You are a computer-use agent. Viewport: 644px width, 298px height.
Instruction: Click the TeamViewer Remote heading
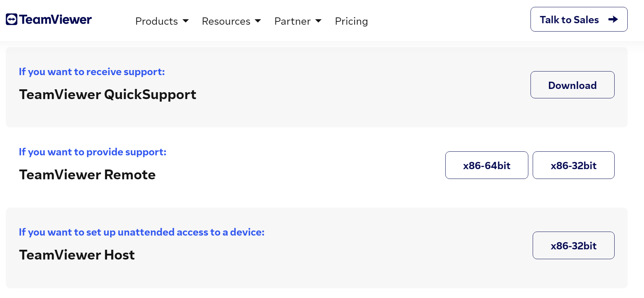pyautogui.click(x=87, y=175)
